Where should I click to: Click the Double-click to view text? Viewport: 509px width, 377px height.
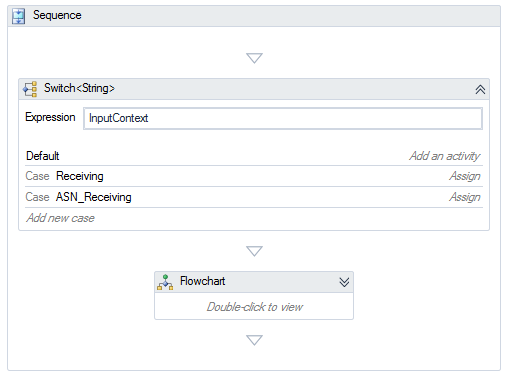pos(254,307)
